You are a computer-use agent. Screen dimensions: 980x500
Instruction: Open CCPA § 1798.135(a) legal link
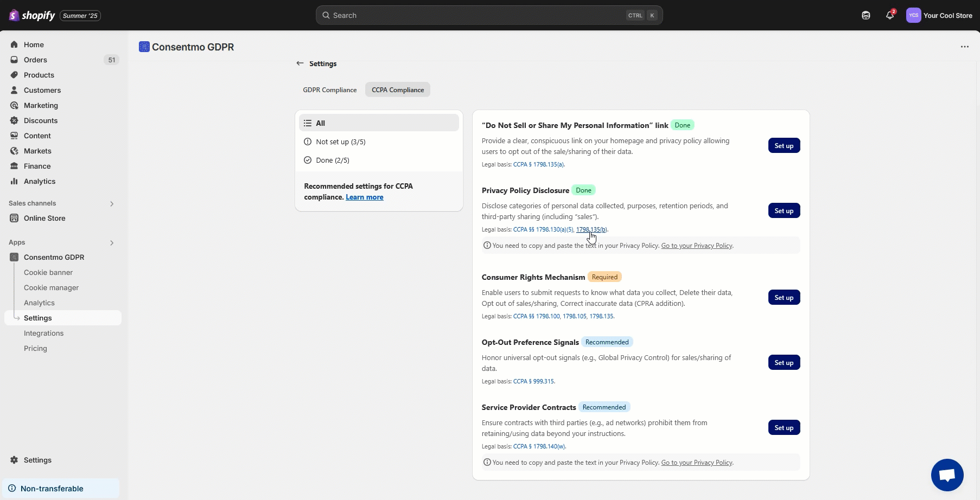click(x=538, y=164)
